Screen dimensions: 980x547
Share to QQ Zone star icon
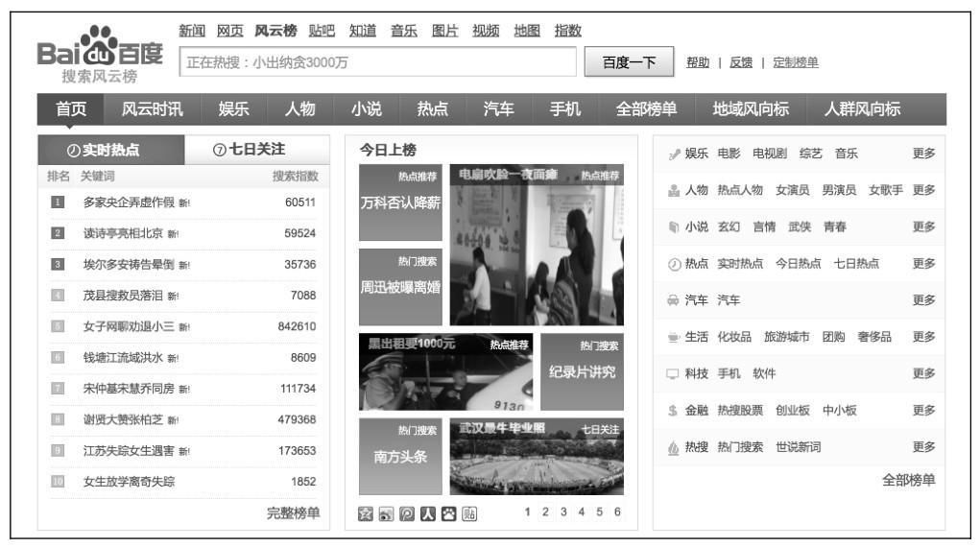click(366, 513)
